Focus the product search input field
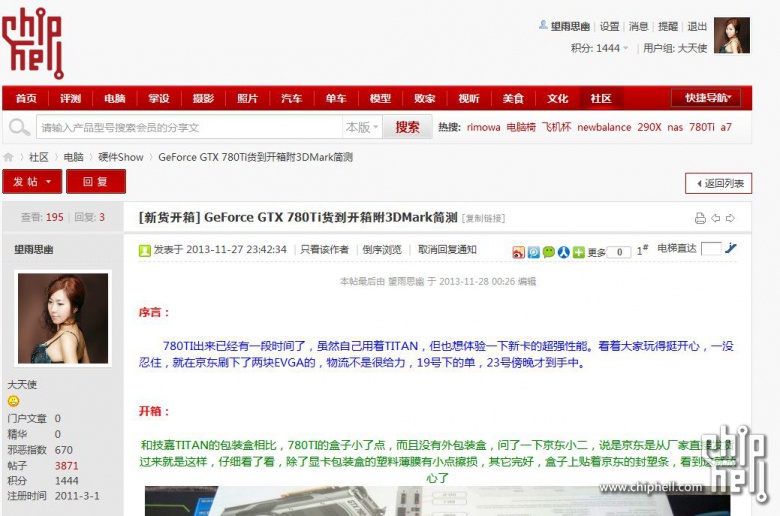780x516 pixels. 189,127
